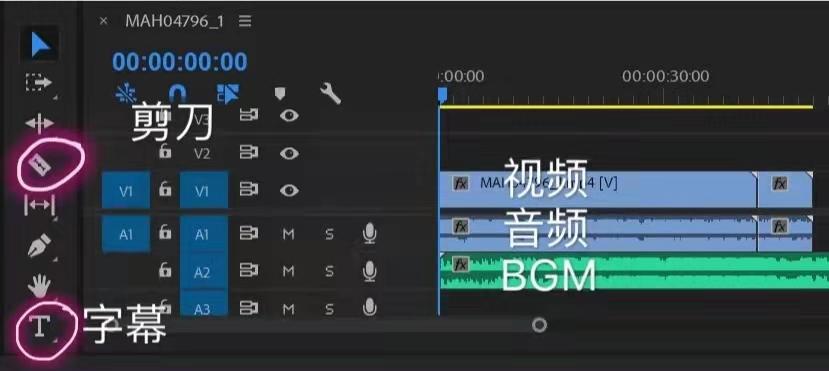Enable voice-over record on track A3
Screen dimensions: 829x371
tap(370, 307)
